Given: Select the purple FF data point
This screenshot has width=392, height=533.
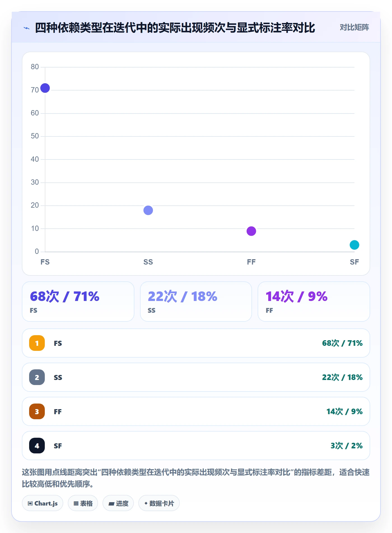Looking at the screenshot, I should [251, 231].
